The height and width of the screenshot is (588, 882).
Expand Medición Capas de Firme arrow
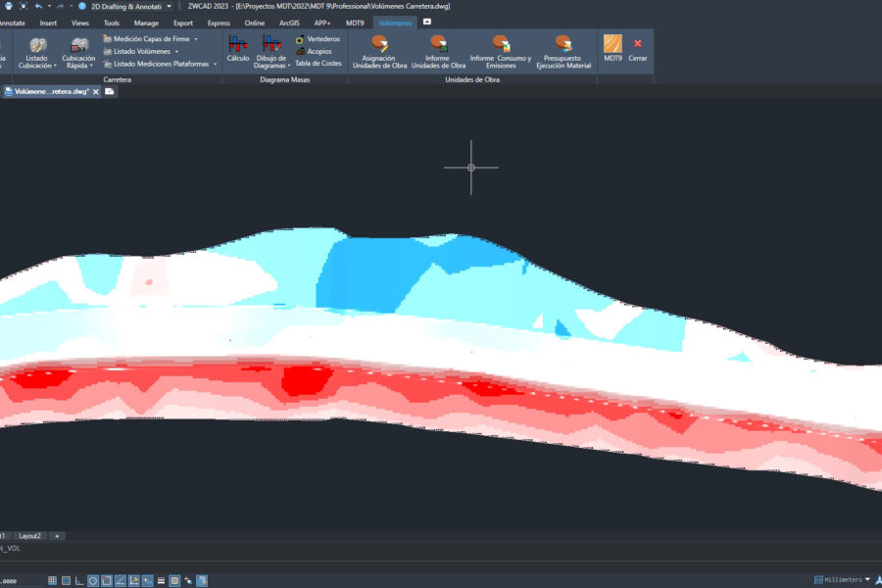point(196,39)
